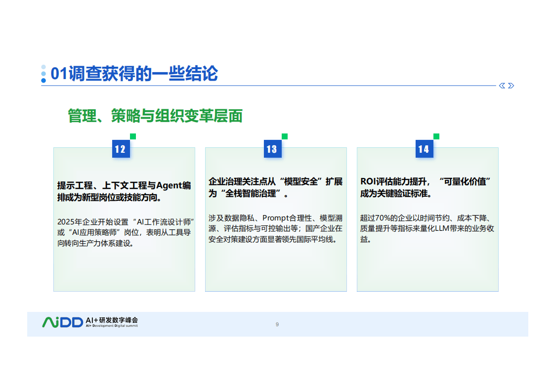Click page number 9 in the footer
This screenshot has width=555, height=392.
tap(277, 324)
